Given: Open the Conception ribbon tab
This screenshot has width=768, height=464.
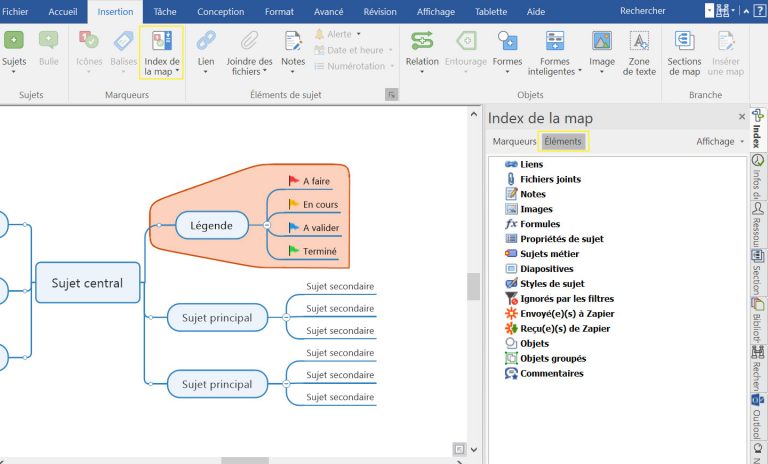Looking at the screenshot, I should [x=220, y=12].
